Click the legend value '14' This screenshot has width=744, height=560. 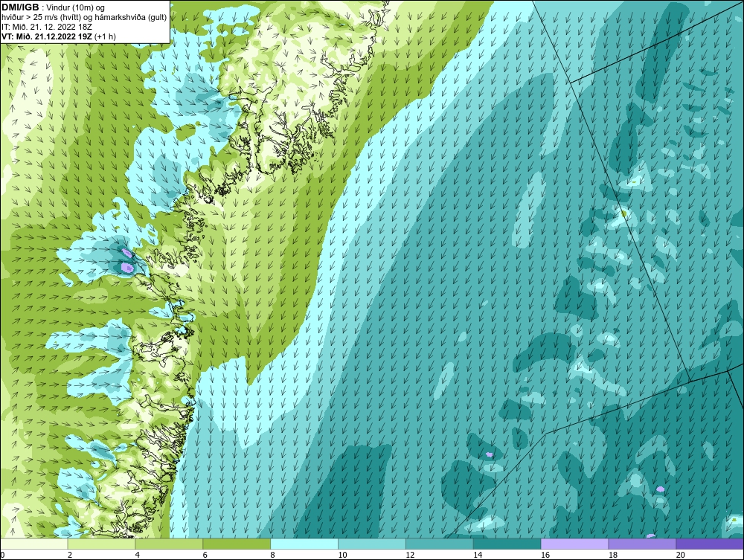[478, 555]
